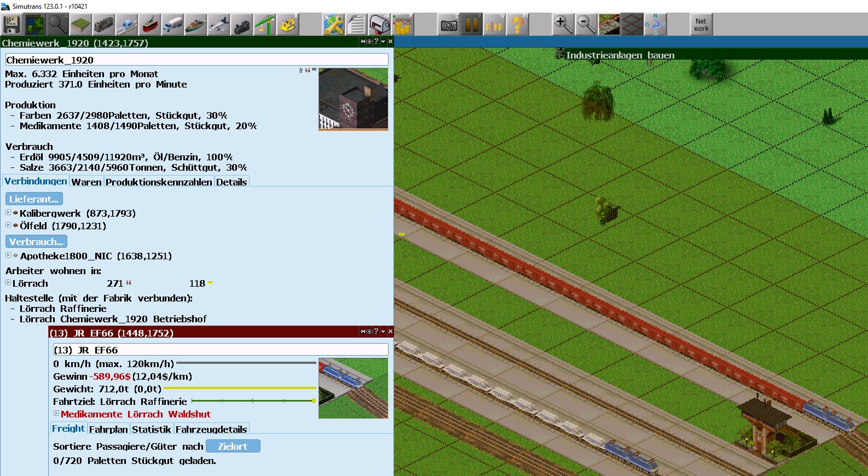Toggle fast forward mode
This screenshot has height=476, width=868.
(494, 25)
